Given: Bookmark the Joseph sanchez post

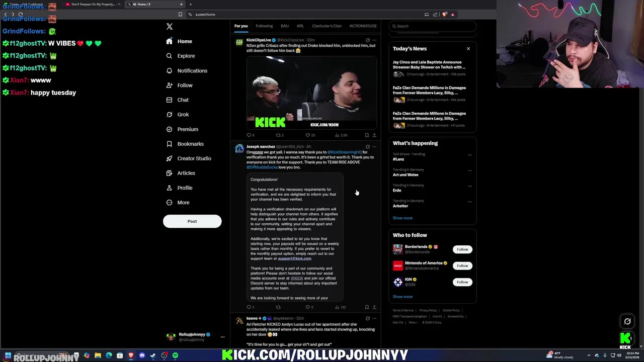Looking at the screenshot, I should click(x=367, y=307).
